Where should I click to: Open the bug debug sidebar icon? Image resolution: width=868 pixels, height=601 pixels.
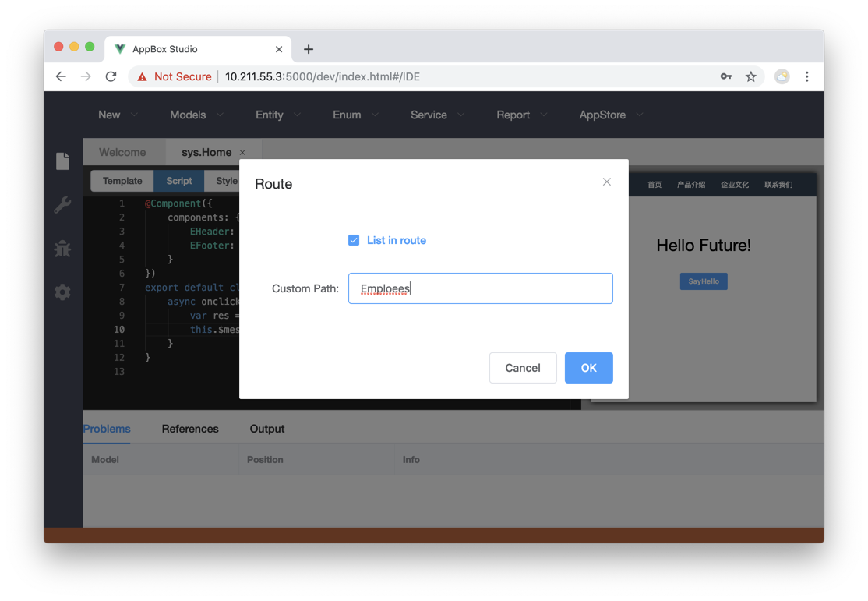(x=62, y=249)
